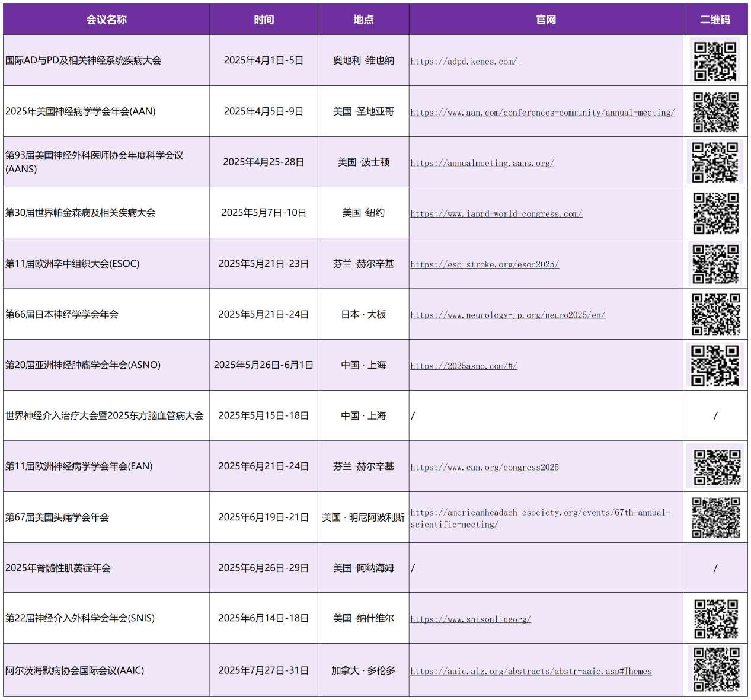
Task: Click the 会议名称 column header
Action: click(106, 20)
